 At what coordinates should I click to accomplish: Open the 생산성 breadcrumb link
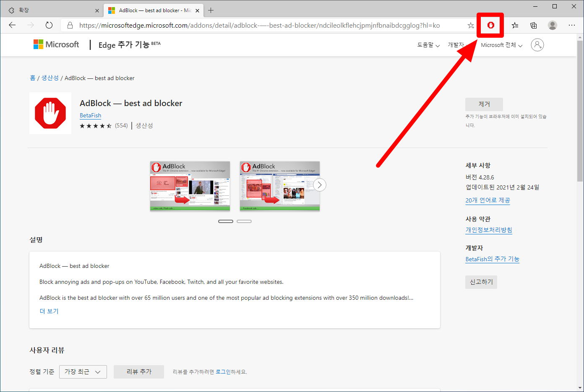point(50,78)
